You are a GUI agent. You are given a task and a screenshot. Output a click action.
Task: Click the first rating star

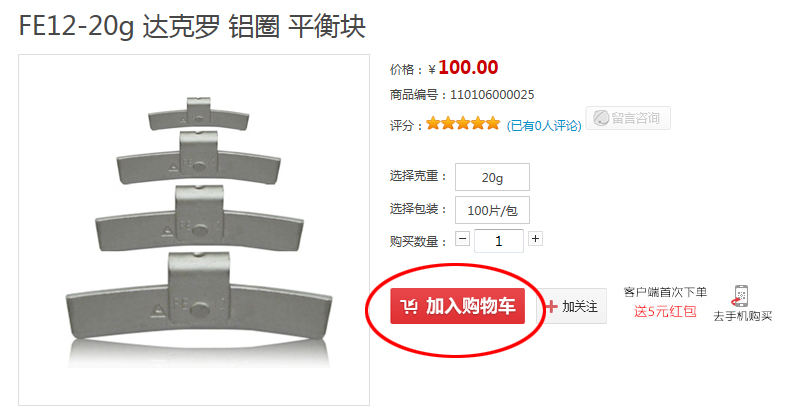433,123
